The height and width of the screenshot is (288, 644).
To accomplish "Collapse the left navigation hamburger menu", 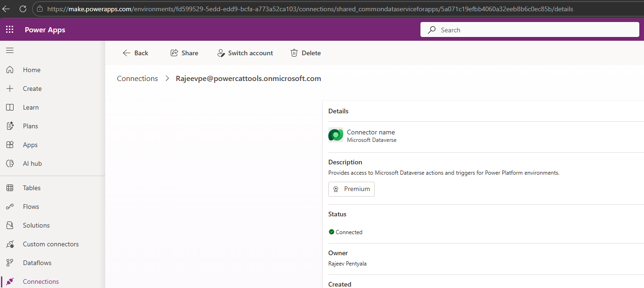I will [x=10, y=51].
